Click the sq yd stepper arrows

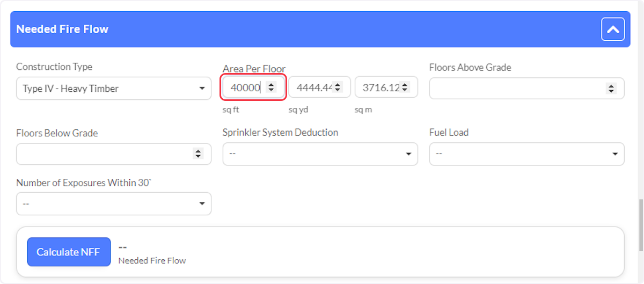(337, 88)
